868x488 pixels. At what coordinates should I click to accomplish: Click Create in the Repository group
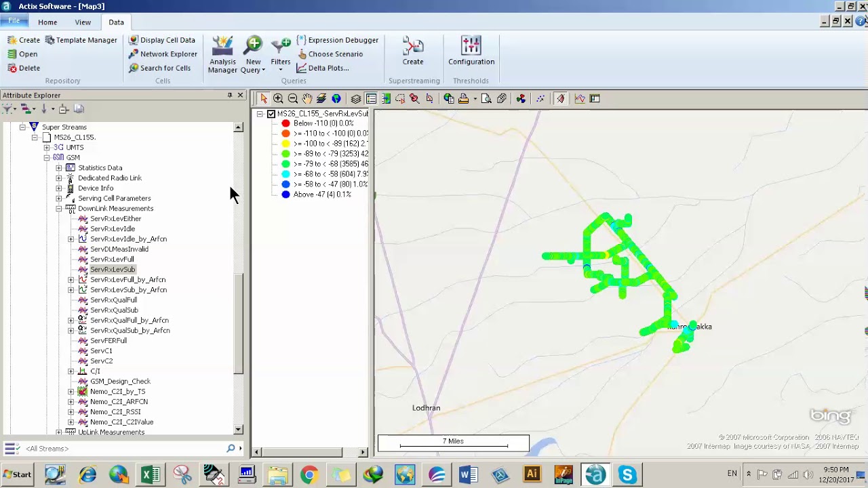tap(24, 40)
